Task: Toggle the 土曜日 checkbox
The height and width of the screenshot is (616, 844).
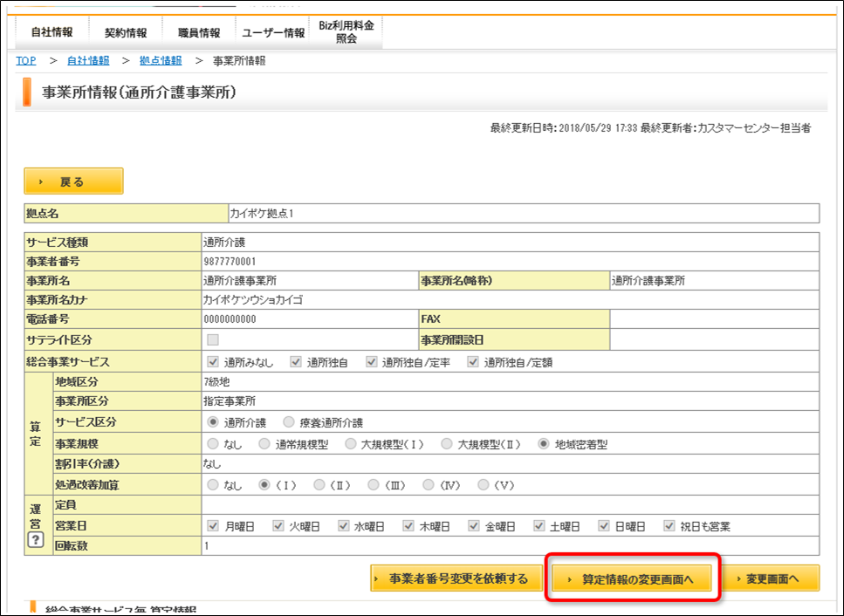Action: (x=539, y=525)
